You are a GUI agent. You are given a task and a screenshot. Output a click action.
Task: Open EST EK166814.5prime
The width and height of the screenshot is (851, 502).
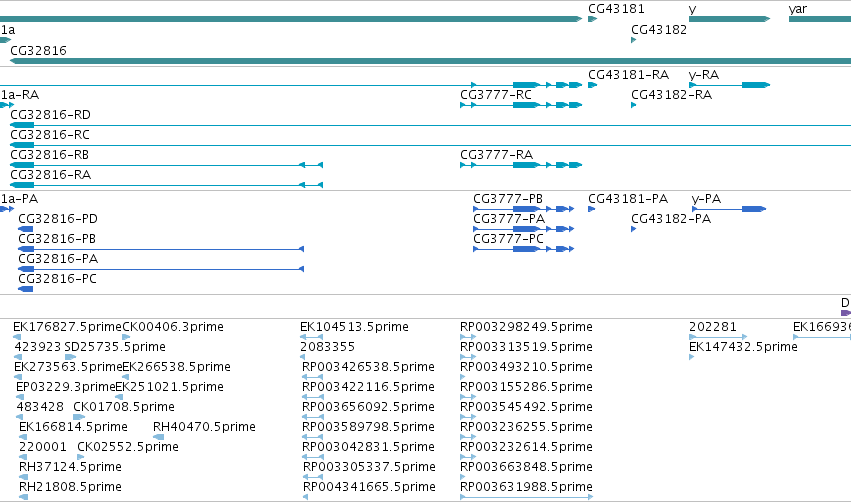[x=73, y=427]
